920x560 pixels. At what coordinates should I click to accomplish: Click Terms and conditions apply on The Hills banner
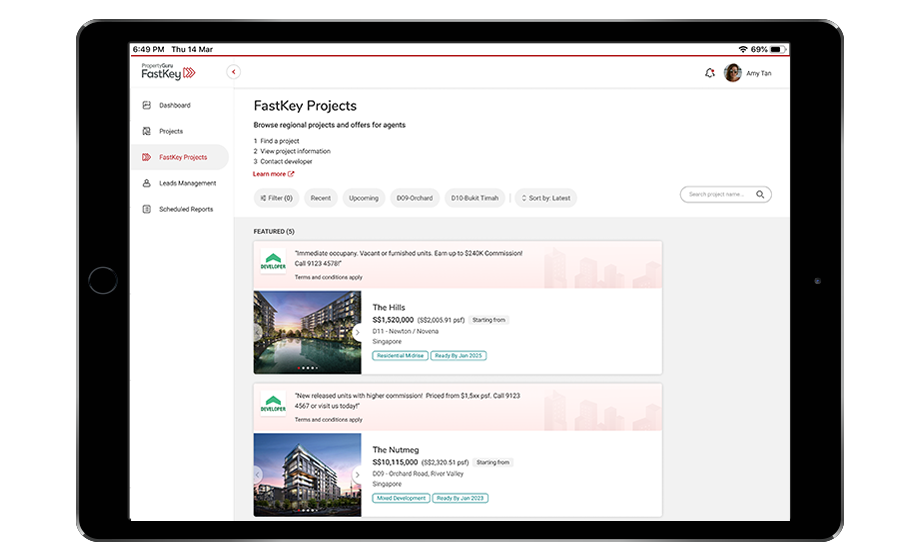329,277
